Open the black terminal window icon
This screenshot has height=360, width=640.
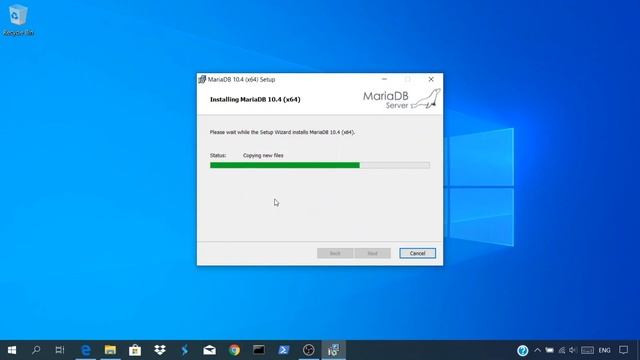259,350
